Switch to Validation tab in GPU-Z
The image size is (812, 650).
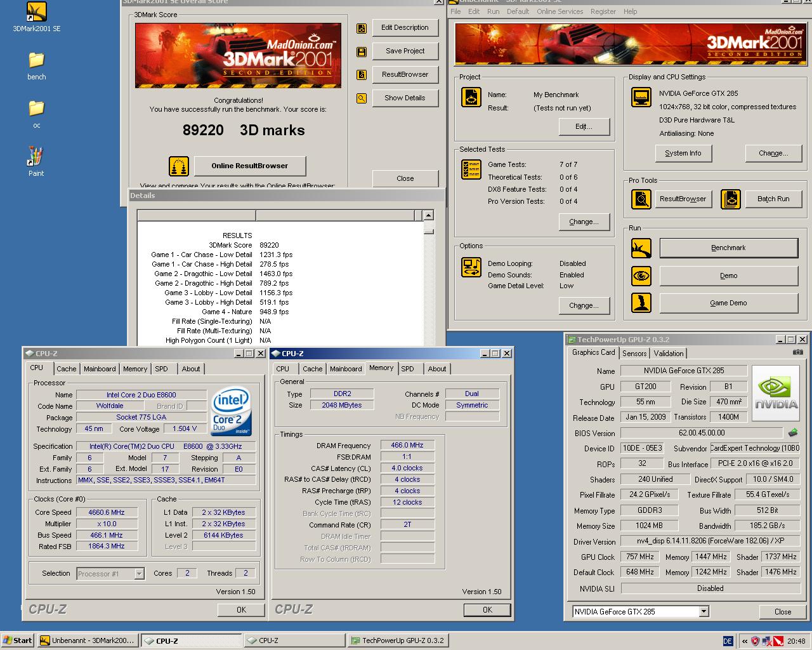tap(669, 354)
